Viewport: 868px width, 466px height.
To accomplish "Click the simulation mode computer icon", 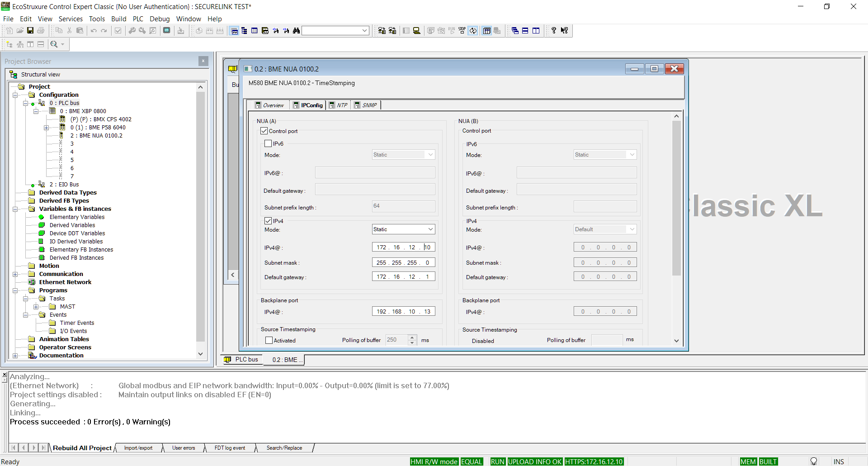I will (417, 30).
